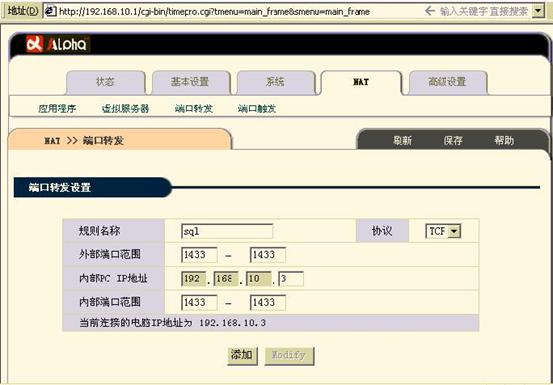The image size is (553, 385).
Task: Open the 高级设置 tab
Action: pyautogui.click(x=447, y=82)
